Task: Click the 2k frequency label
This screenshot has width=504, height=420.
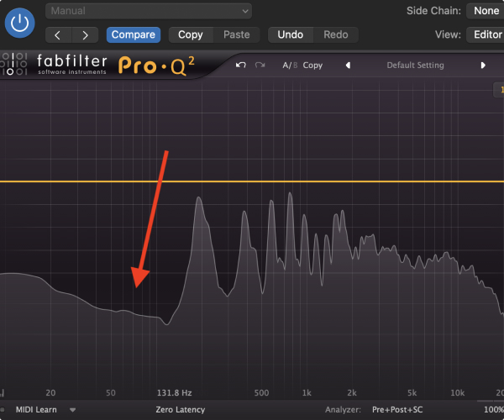Action: click(x=352, y=392)
